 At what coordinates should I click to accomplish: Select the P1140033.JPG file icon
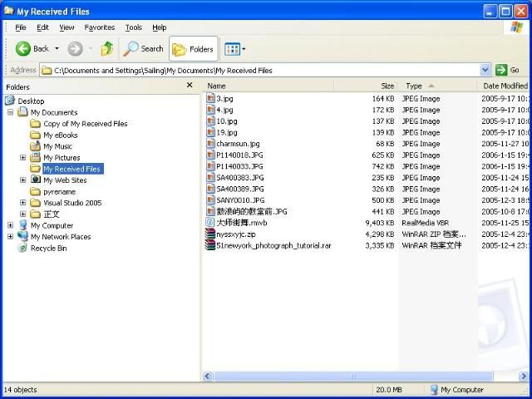210,166
